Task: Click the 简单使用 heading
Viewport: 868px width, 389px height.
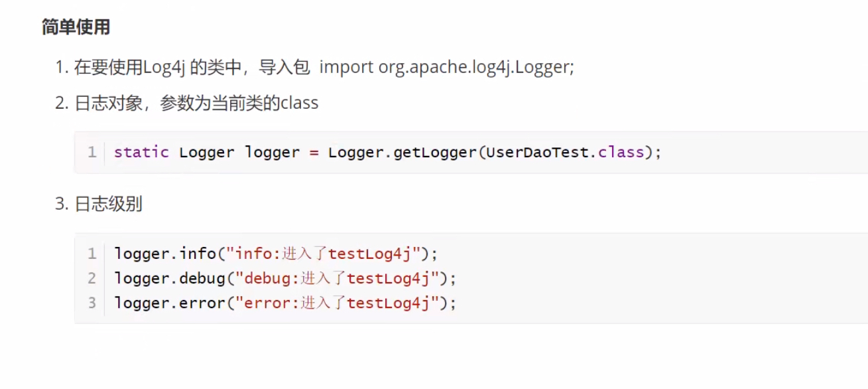Action: tap(76, 28)
